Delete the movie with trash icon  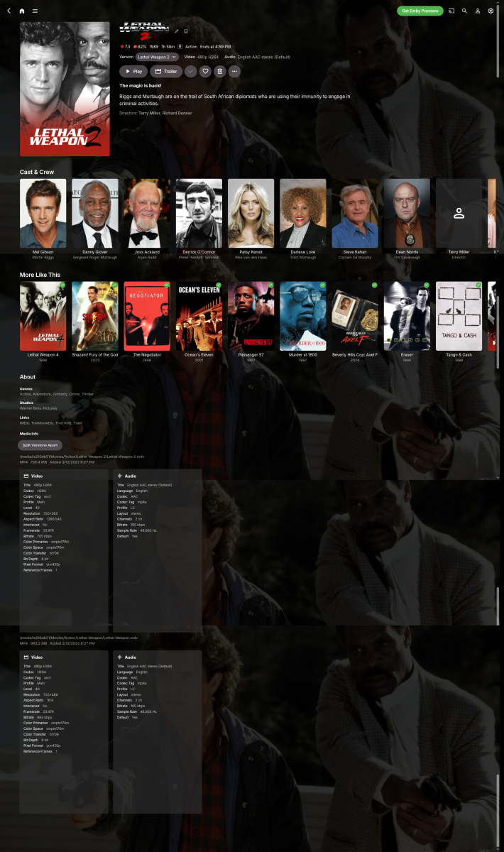point(219,71)
